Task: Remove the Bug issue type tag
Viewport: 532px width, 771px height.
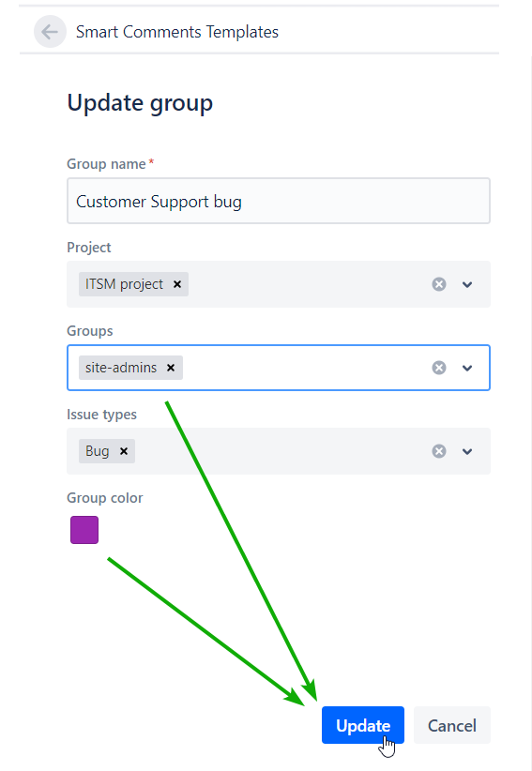Action: [x=124, y=451]
